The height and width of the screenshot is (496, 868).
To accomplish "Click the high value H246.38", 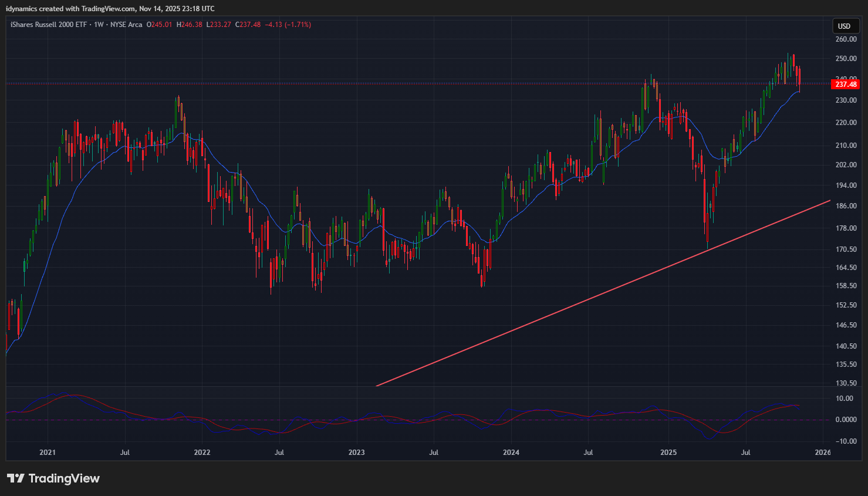I will click(190, 25).
